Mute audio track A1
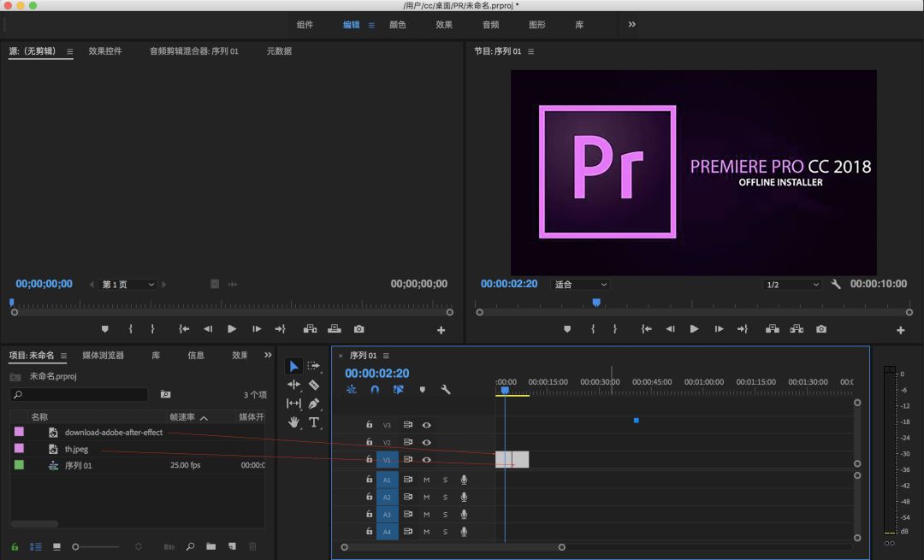The width and height of the screenshot is (924, 560). pos(426,480)
